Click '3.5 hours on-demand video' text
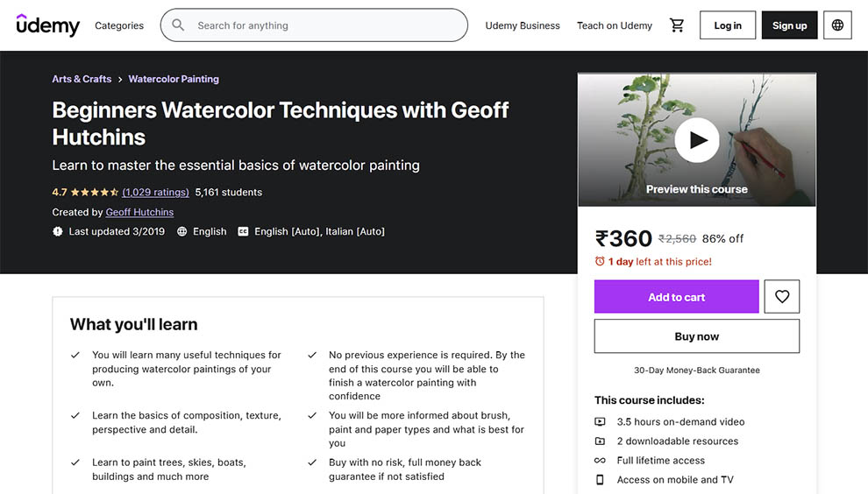Viewport: 868px width, 494px height. pyautogui.click(x=680, y=421)
